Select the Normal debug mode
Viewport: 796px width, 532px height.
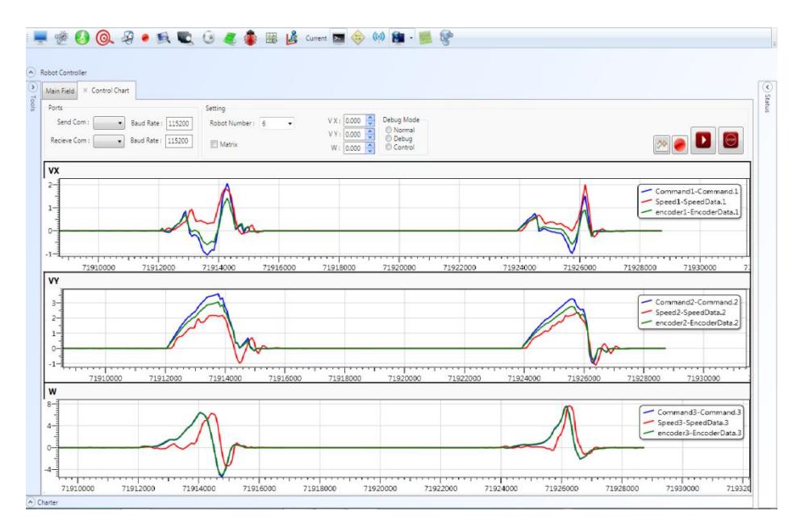(389, 130)
